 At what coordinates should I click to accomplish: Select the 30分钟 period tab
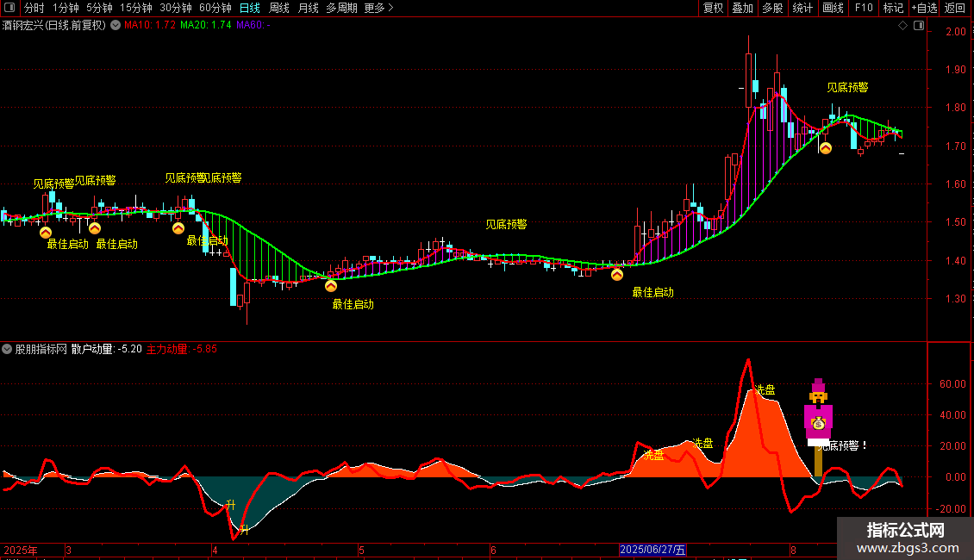click(x=176, y=8)
